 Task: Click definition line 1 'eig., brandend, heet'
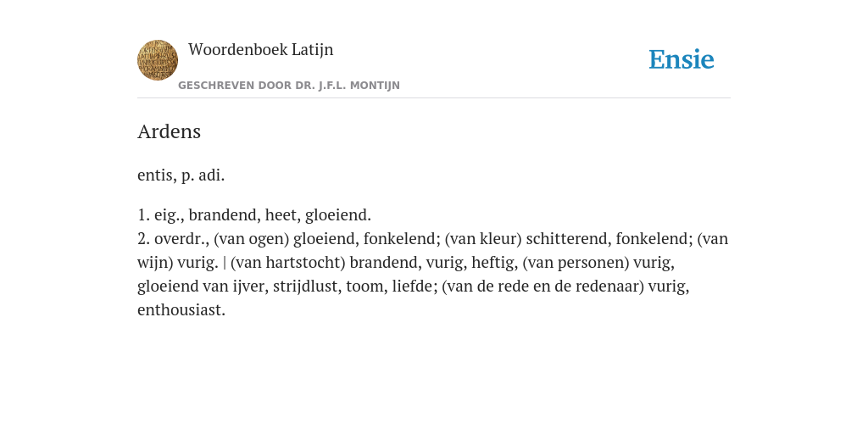254,214
